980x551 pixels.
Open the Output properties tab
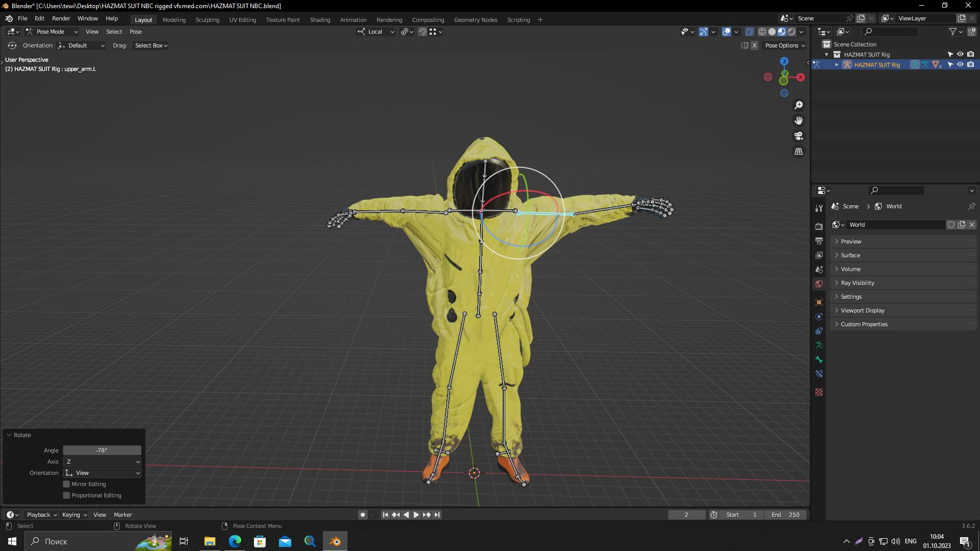pyautogui.click(x=819, y=241)
